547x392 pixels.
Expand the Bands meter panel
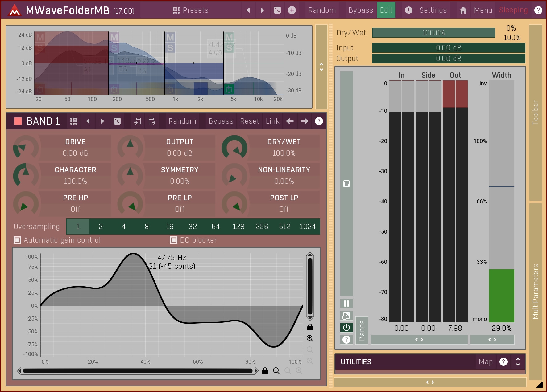pyautogui.click(x=362, y=330)
